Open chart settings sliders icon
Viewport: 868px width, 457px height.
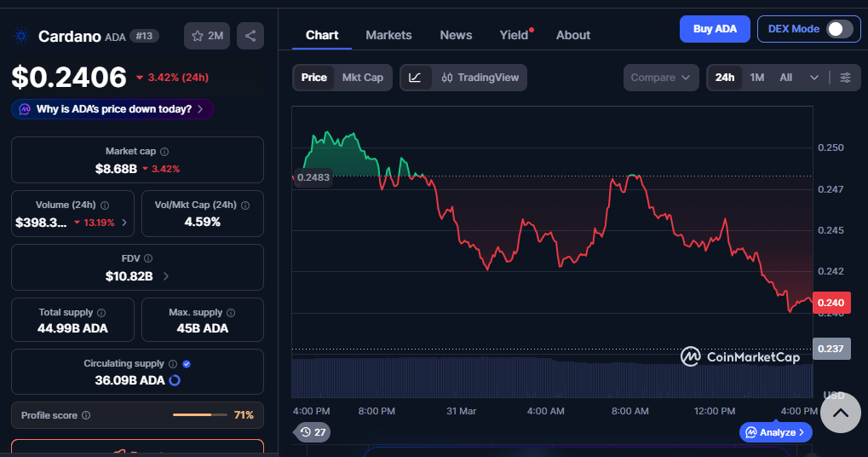coord(845,78)
